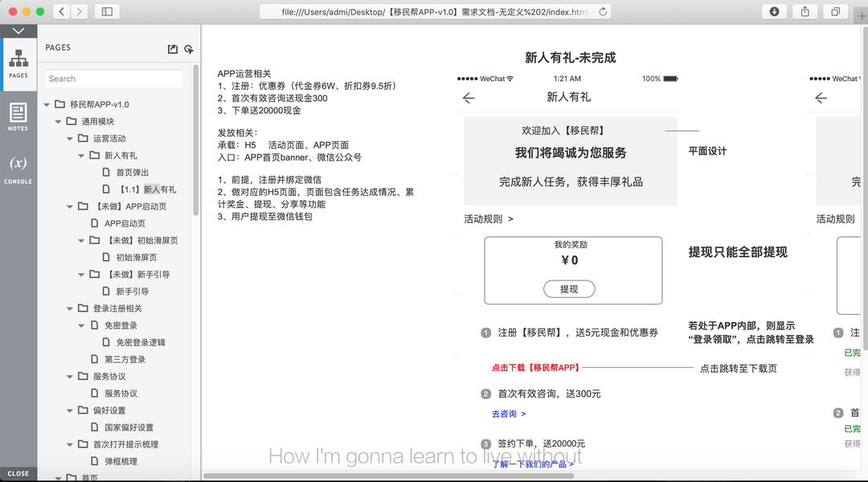The image size is (868, 482).
Task: Click the Safari address bar URL
Action: click(435, 11)
